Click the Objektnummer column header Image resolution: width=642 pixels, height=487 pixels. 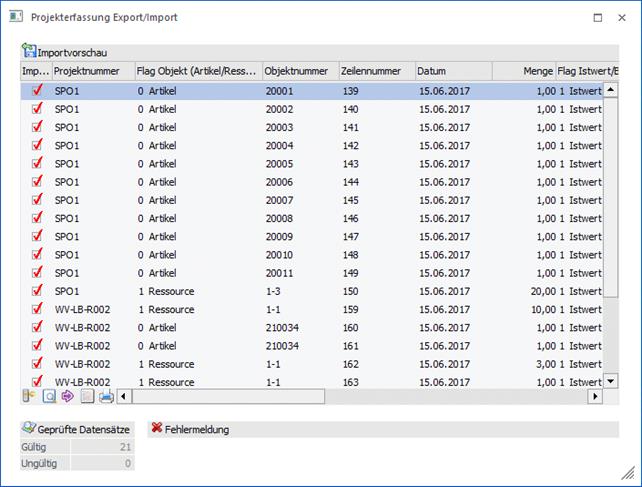click(300, 71)
